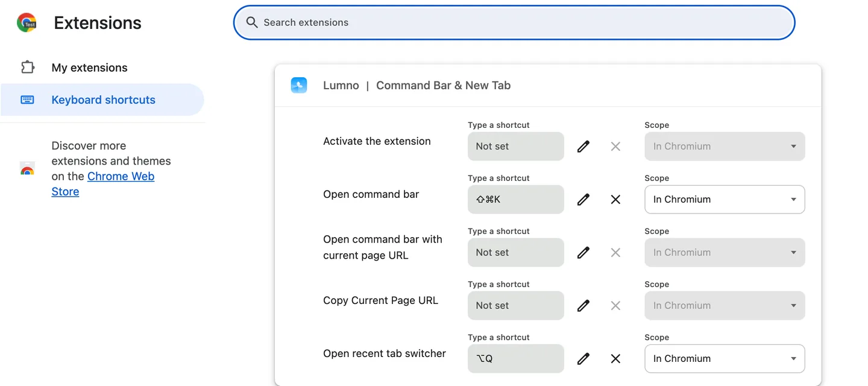
Task: Click the magnifier icon in search bar
Action: point(252,22)
